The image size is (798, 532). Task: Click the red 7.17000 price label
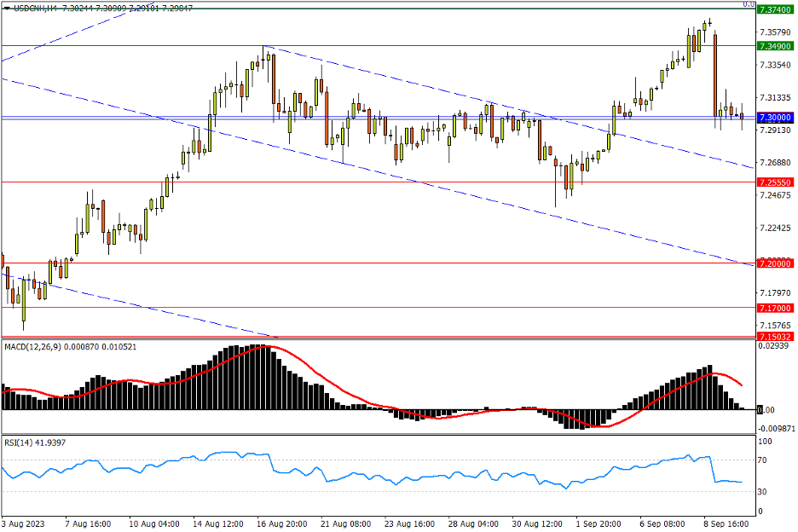coord(775,308)
